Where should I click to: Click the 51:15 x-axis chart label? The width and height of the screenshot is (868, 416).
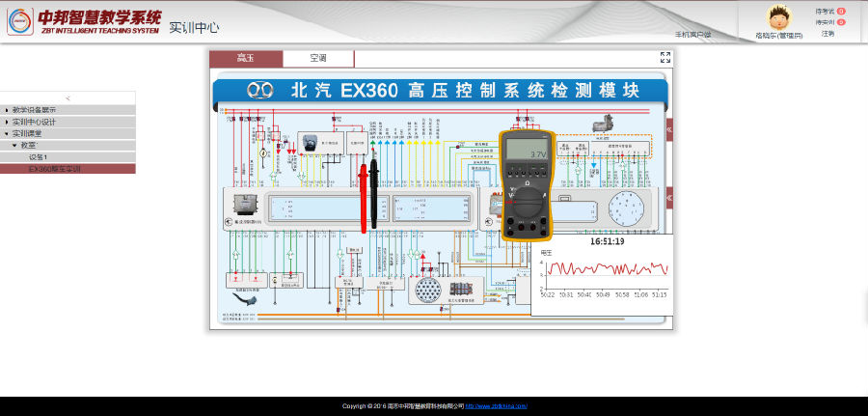point(659,295)
